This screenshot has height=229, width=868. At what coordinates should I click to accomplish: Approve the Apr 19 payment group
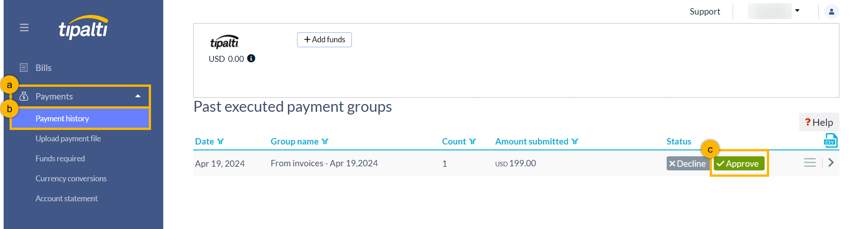pos(739,164)
